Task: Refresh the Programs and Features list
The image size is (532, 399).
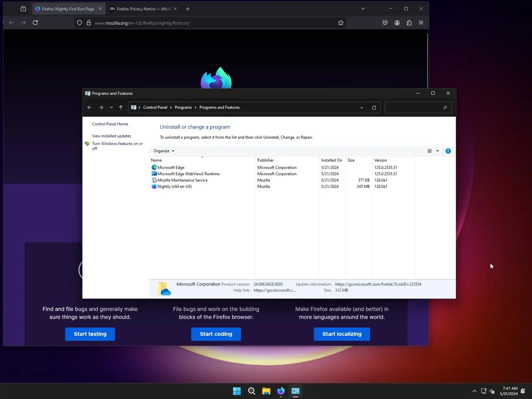Action: click(374, 108)
